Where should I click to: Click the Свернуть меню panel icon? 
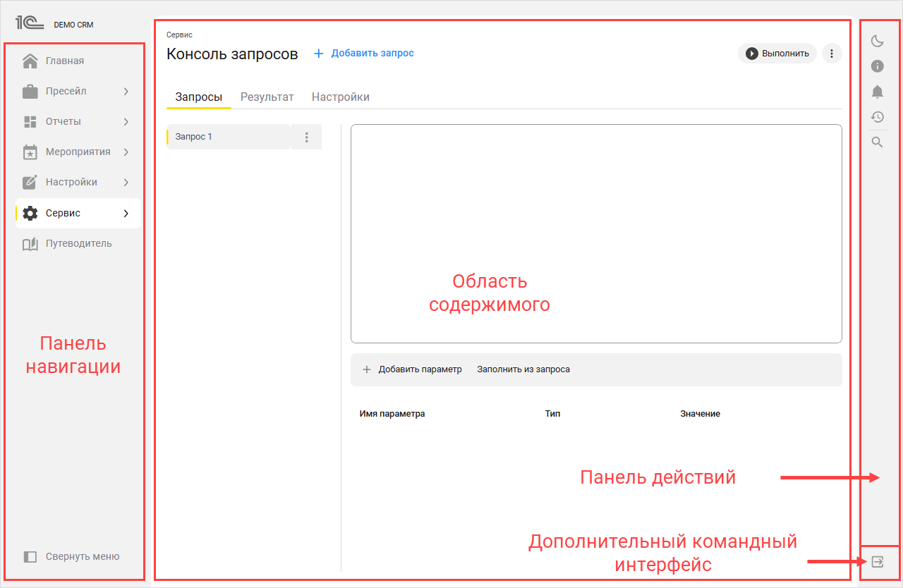point(30,556)
